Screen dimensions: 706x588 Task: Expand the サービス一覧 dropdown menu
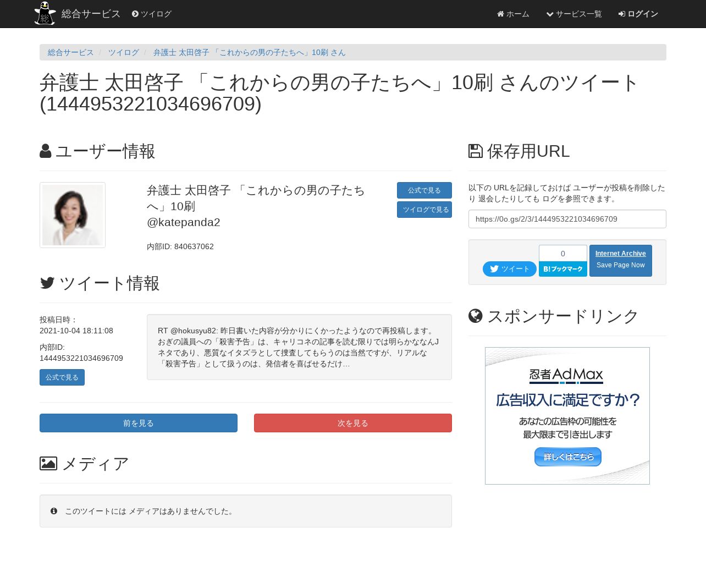click(x=574, y=14)
